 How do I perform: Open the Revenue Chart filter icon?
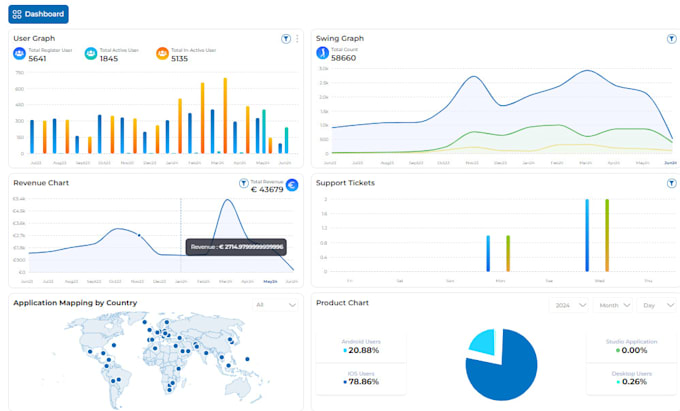click(244, 183)
